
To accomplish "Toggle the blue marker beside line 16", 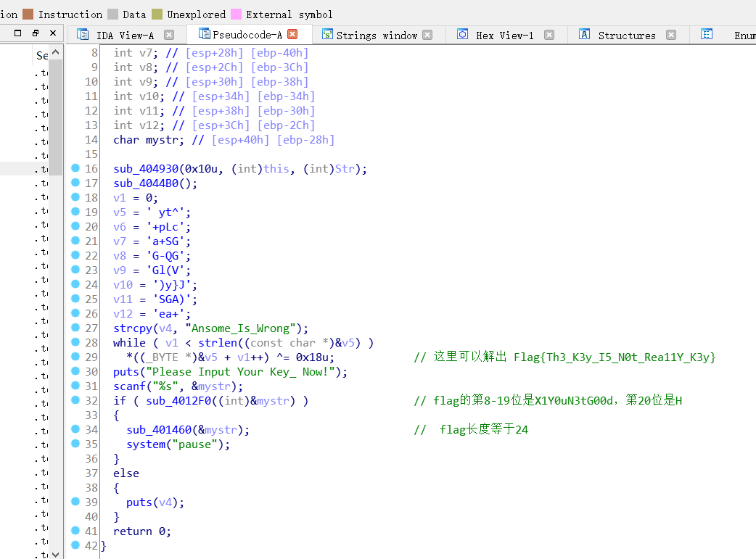I will 75,167.
